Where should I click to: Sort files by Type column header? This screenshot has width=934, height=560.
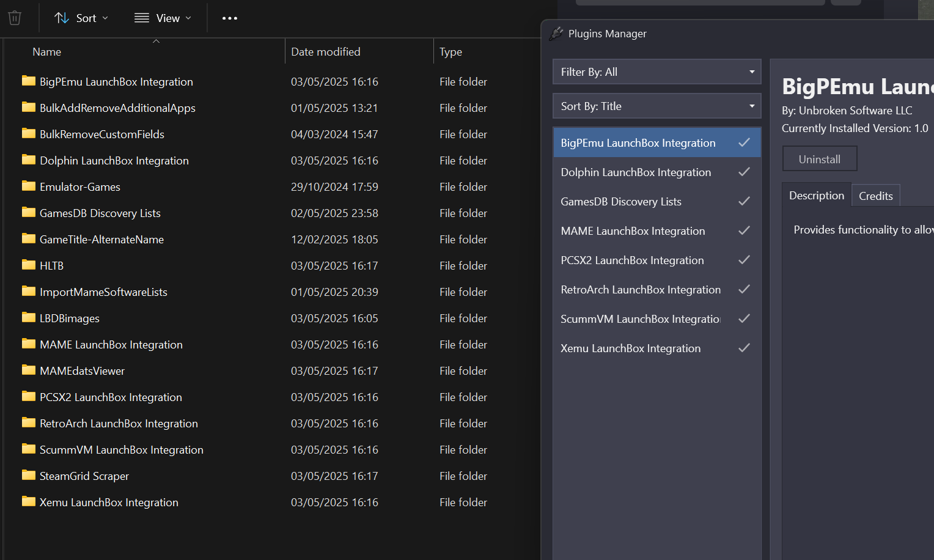450,52
